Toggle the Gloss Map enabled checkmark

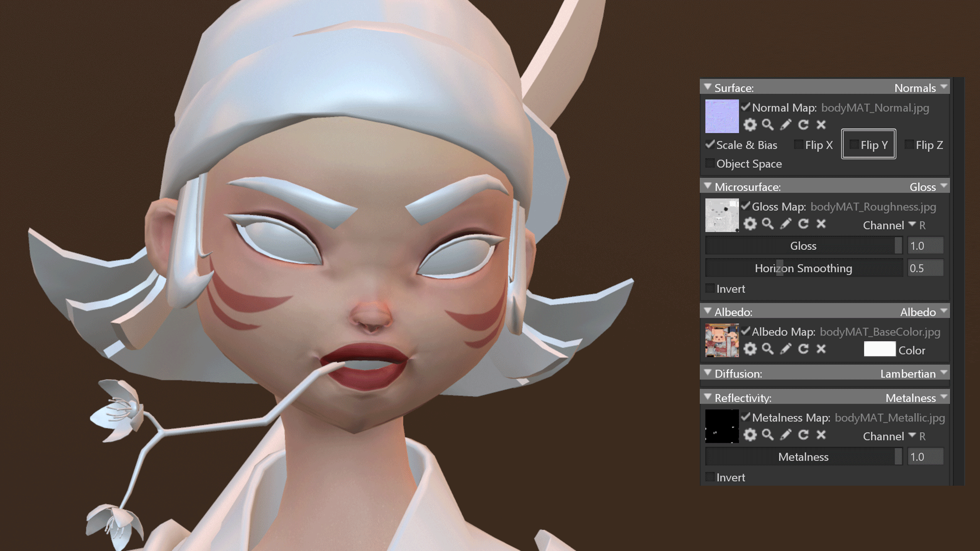tap(746, 206)
